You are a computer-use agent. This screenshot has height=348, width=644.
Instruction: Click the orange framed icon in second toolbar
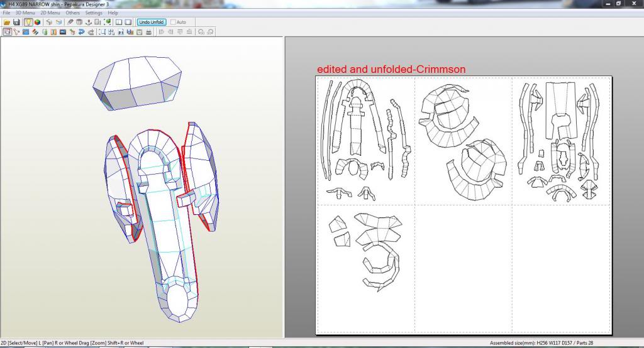click(53, 32)
